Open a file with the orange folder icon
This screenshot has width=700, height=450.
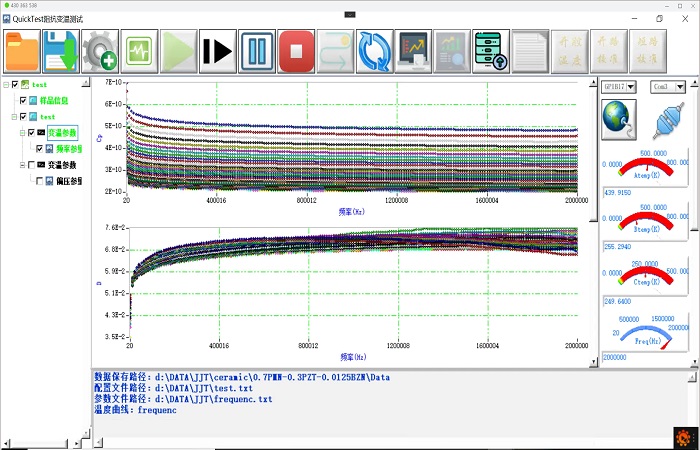point(22,51)
